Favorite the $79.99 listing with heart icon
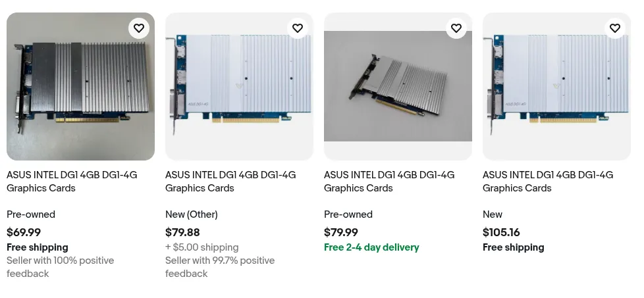 [456, 28]
